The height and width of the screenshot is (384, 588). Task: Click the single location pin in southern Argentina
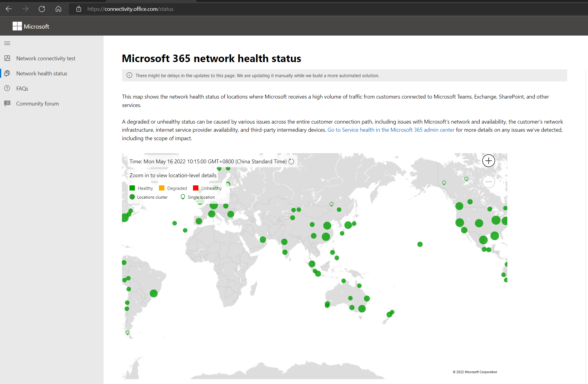click(x=127, y=332)
